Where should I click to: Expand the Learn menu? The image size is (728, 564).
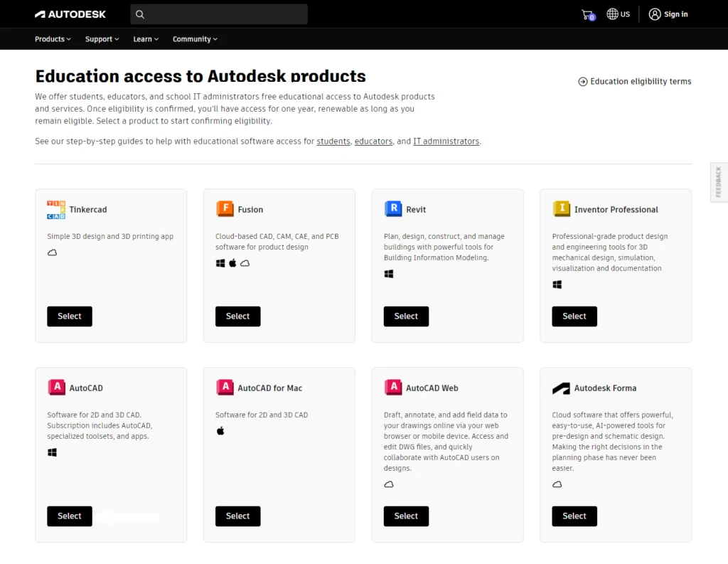pyautogui.click(x=146, y=39)
